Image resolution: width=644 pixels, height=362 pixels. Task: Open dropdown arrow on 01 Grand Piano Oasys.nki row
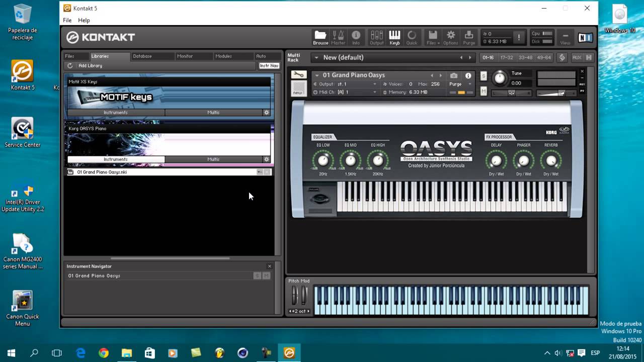coord(260,172)
